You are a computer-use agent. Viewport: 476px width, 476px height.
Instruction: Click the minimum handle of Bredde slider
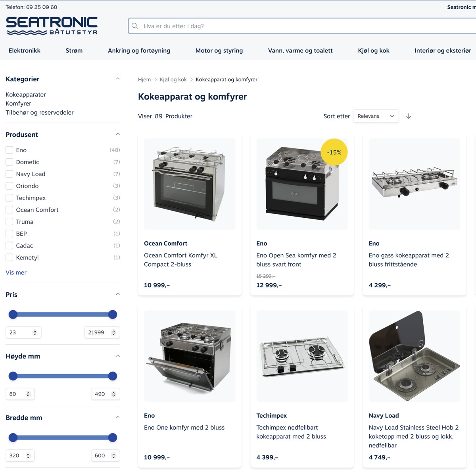(x=13, y=438)
